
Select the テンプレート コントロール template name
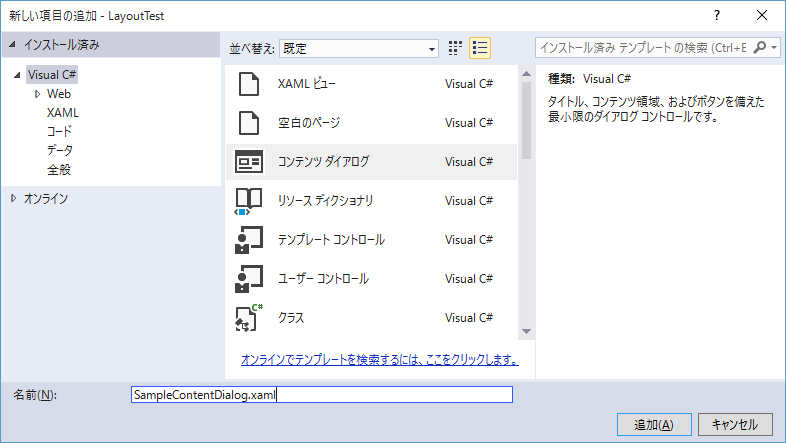pos(331,240)
